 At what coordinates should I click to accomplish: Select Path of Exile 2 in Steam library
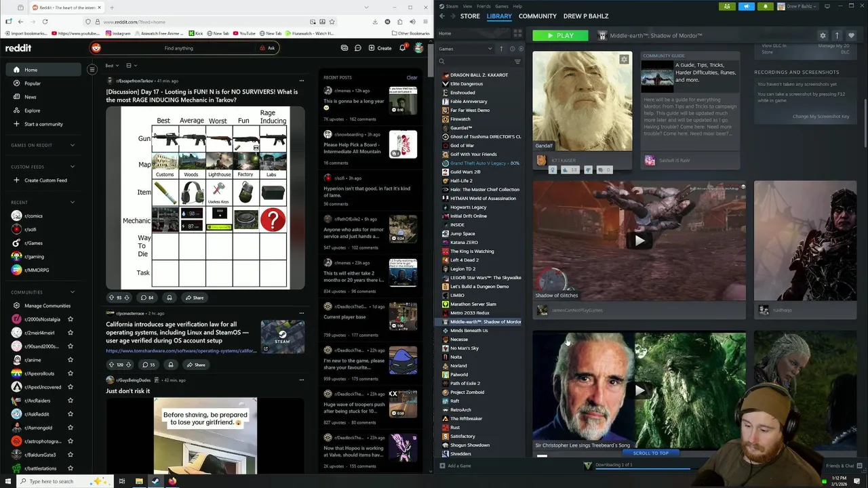pos(465,383)
